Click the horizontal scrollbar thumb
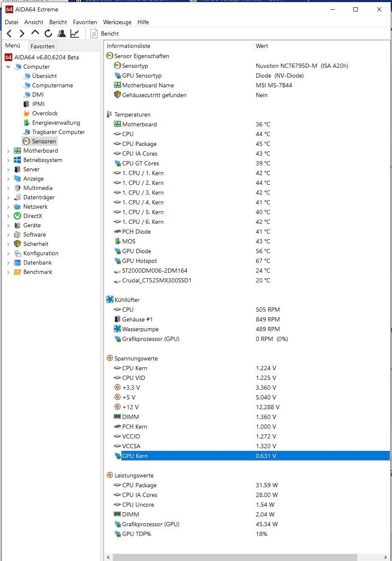Viewport: 392px width, 561px height. [x=235, y=557]
